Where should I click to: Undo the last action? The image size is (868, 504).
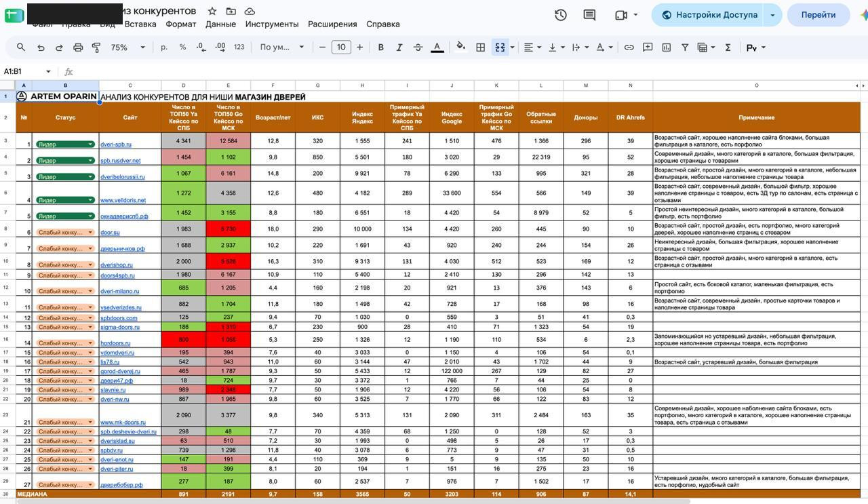coord(41,47)
